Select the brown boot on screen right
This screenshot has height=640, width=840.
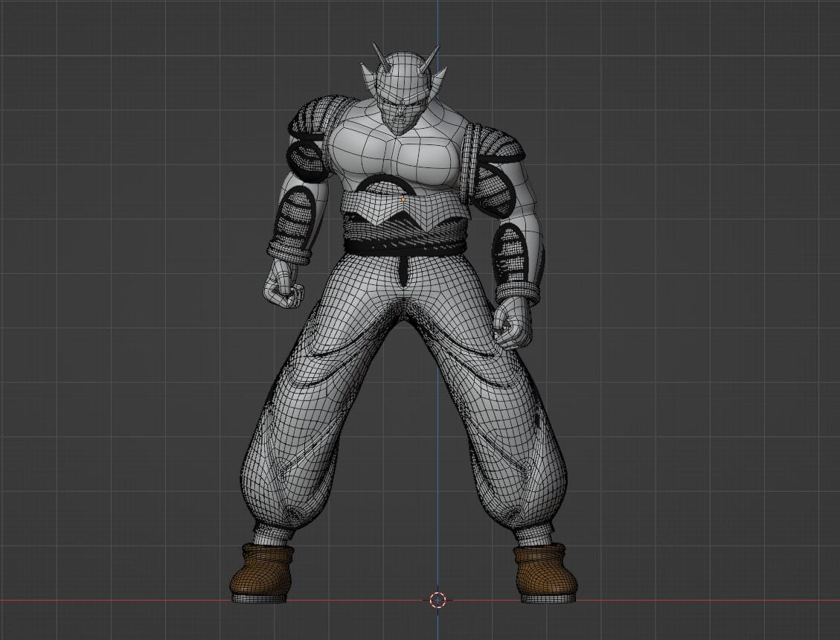pyautogui.click(x=547, y=572)
